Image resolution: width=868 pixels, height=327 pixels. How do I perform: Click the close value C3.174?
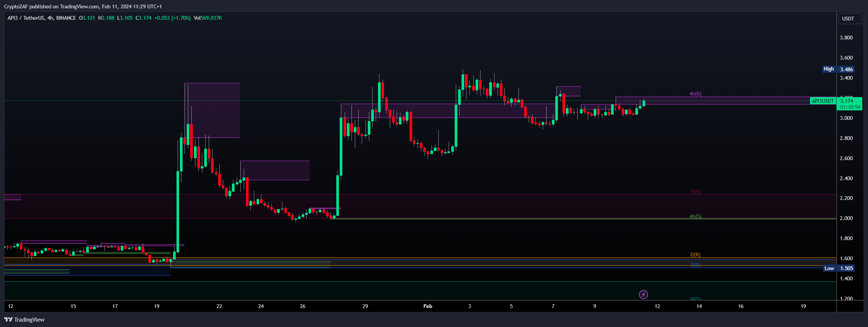pyautogui.click(x=143, y=18)
